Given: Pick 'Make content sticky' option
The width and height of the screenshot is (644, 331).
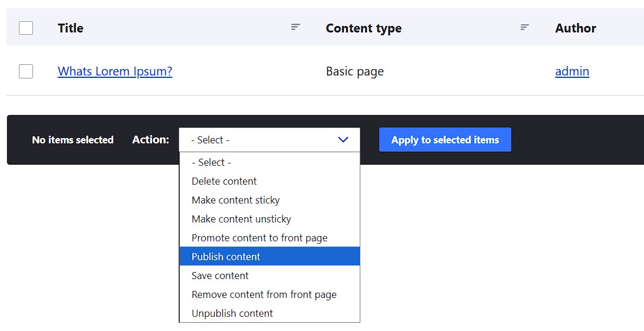Looking at the screenshot, I should [235, 200].
